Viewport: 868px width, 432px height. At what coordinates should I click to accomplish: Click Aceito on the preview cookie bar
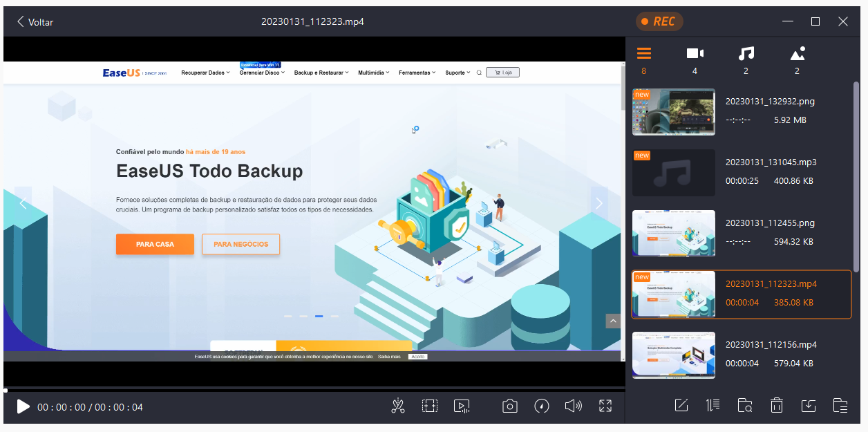point(417,357)
